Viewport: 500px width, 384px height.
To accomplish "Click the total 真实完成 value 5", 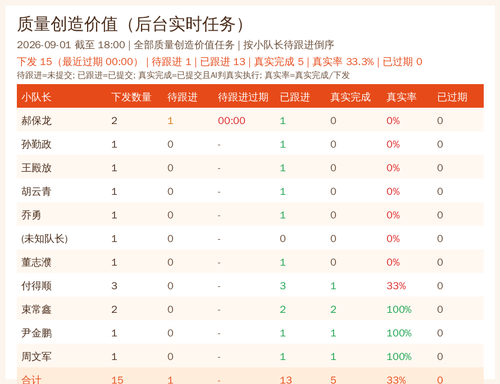I will point(333,380).
